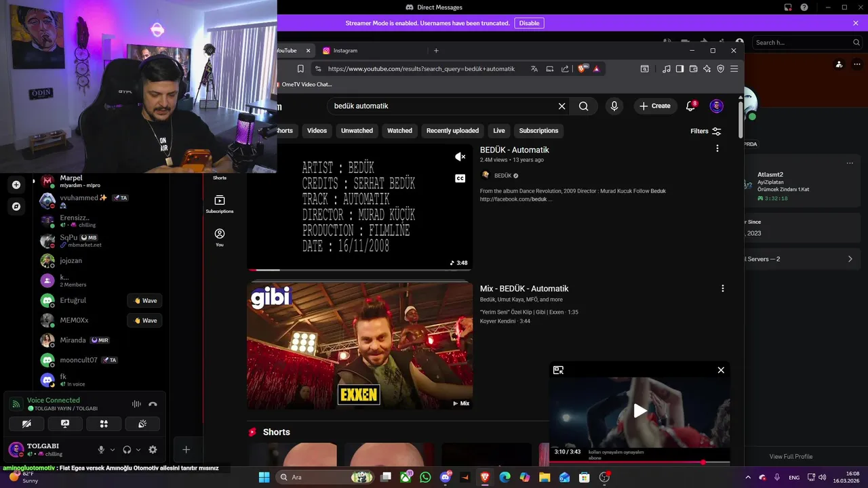The height and width of the screenshot is (488, 868).
Task: Wave to MEM0Xx
Action: click(x=144, y=321)
